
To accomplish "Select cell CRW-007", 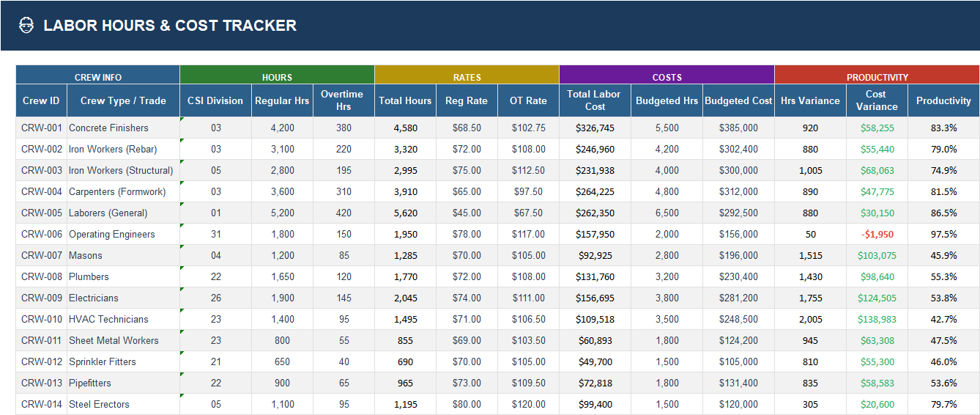I will (41, 255).
